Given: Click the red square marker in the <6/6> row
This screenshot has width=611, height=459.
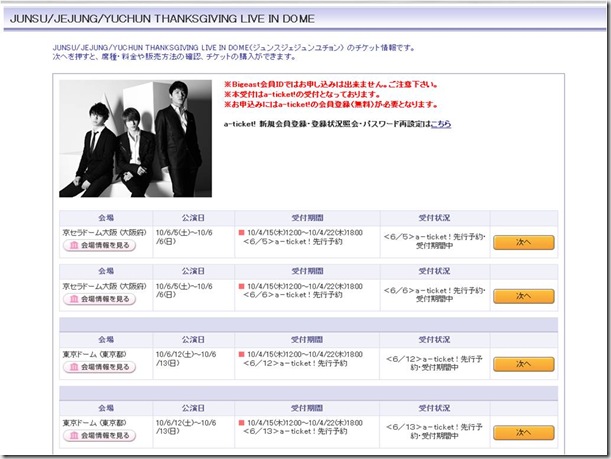Looking at the screenshot, I should point(241,286).
